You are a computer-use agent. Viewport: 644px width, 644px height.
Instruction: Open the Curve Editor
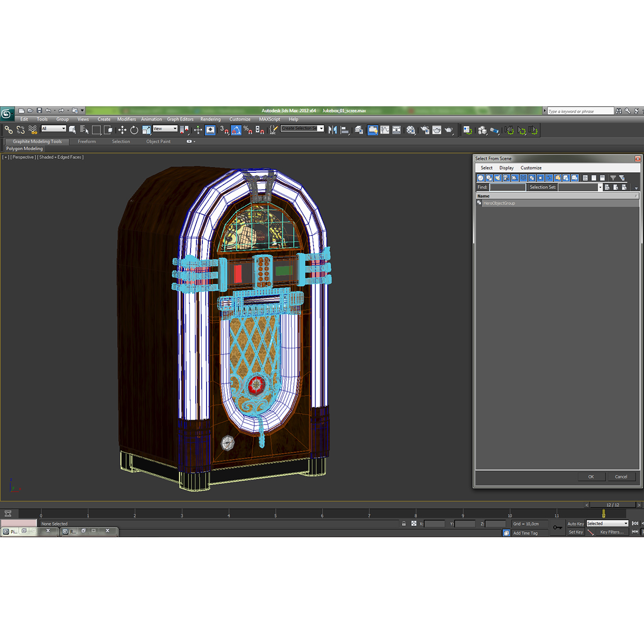coord(385,129)
